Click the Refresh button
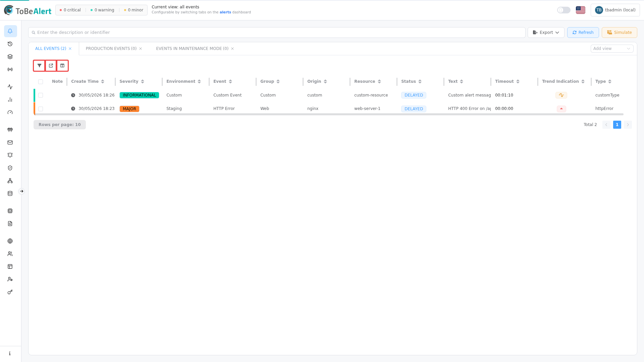 (583, 33)
